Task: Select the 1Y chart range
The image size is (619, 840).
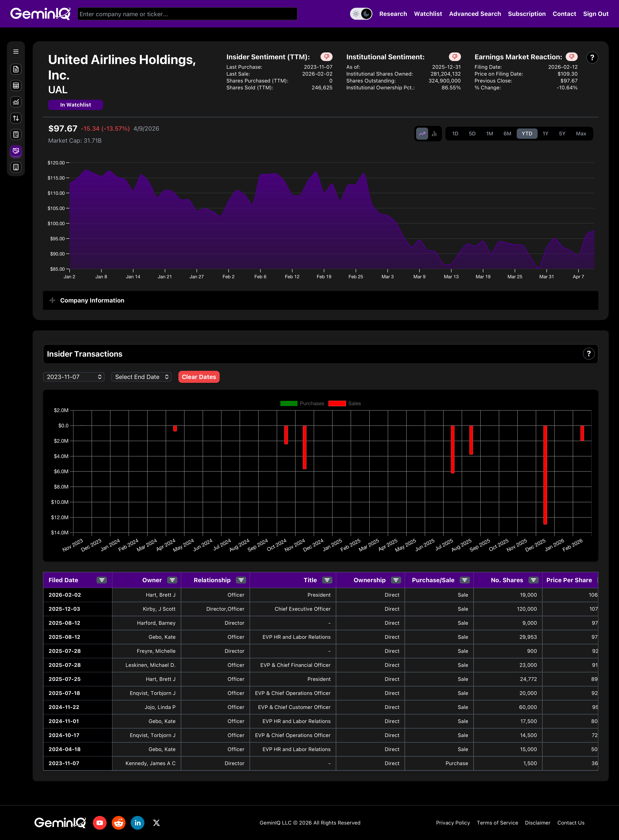Action: 545,134
